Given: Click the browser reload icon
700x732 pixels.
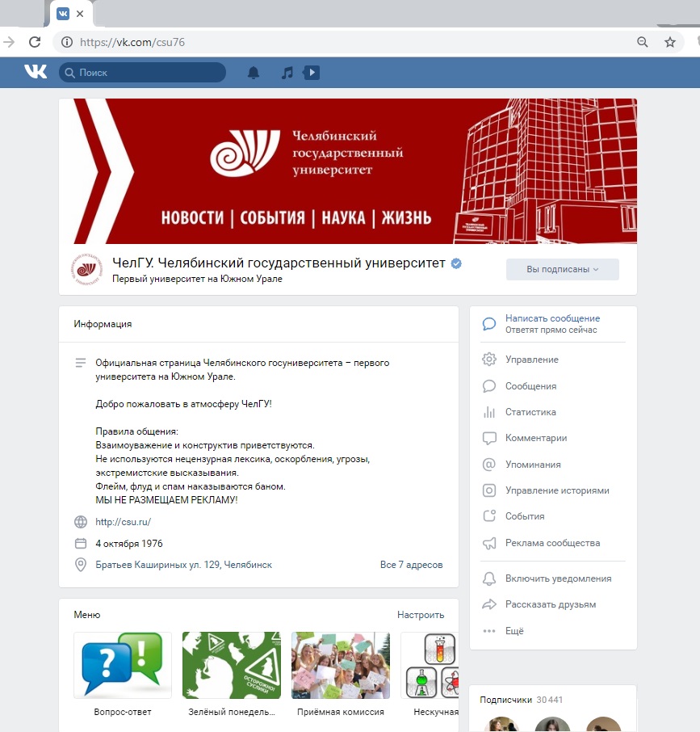Looking at the screenshot, I should click(x=35, y=42).
